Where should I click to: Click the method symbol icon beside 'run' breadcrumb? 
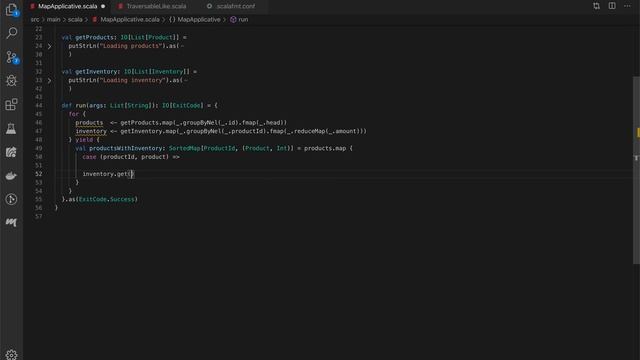pyautogui.click(x=233, y=20)
